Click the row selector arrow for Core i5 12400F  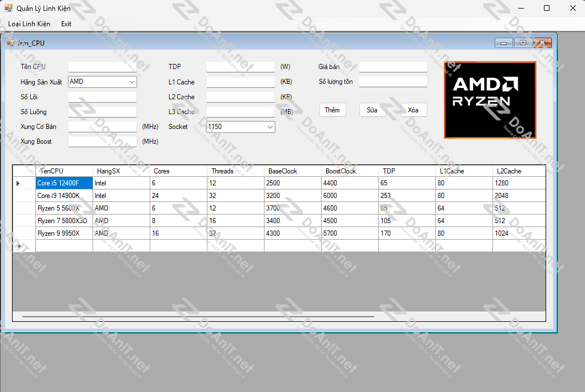click(x=24, y=183)
